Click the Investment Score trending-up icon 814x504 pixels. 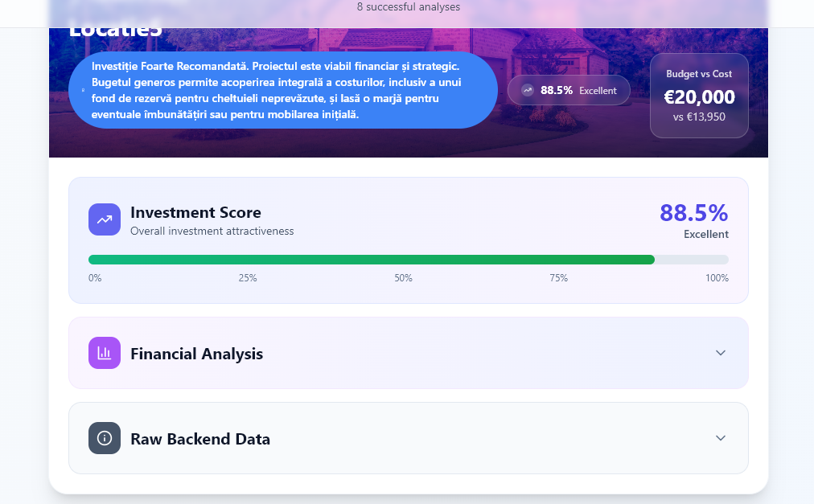coord(105,219)
